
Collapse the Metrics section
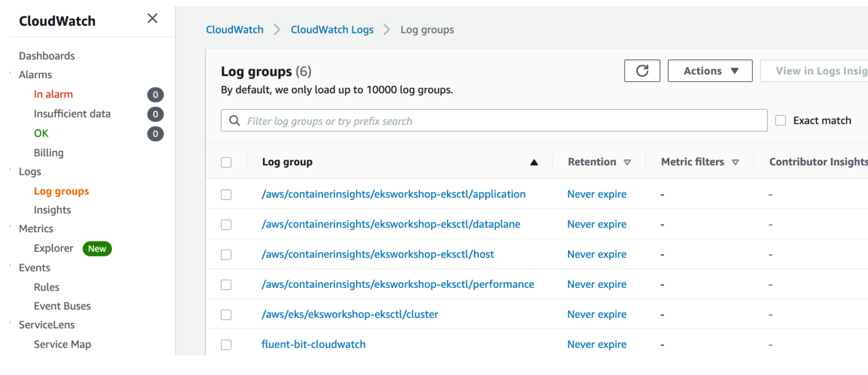pyautogui.click(x=10, y=227)
